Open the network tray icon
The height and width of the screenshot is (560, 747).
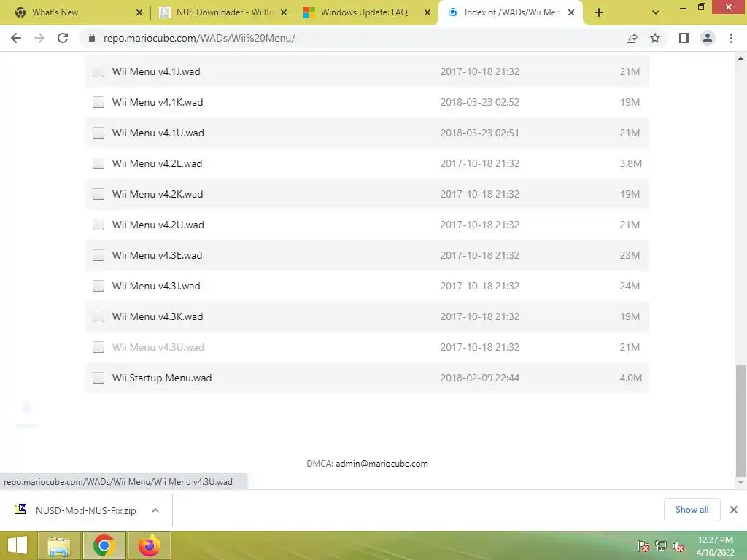661,546
